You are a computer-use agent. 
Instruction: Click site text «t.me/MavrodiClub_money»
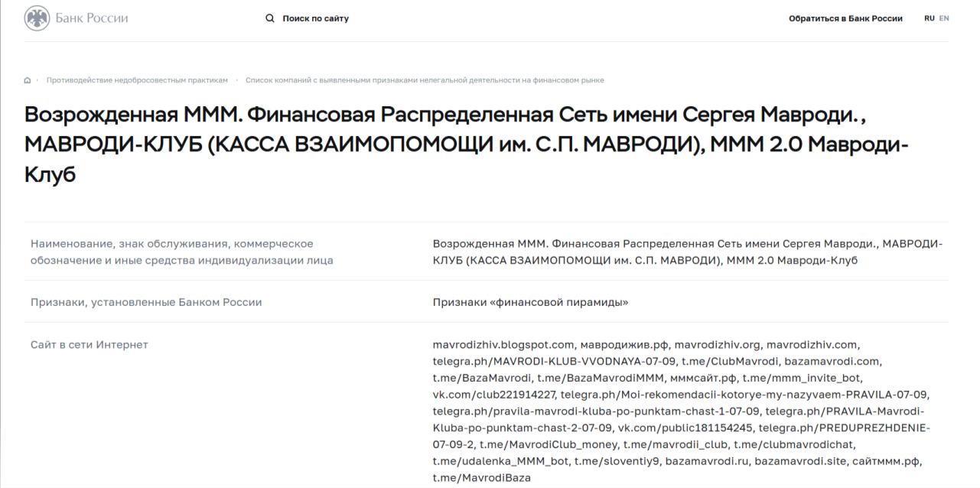point(550,445)
